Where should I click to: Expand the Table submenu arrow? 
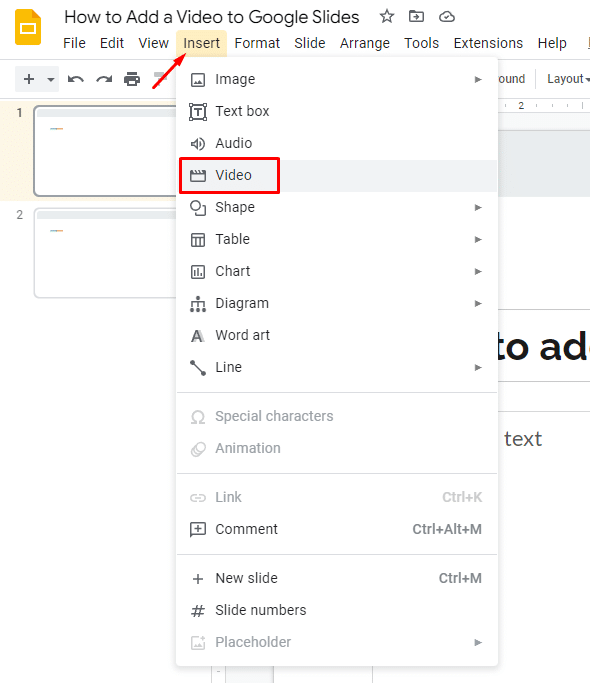pyautogui.click(x=478, y=240)
